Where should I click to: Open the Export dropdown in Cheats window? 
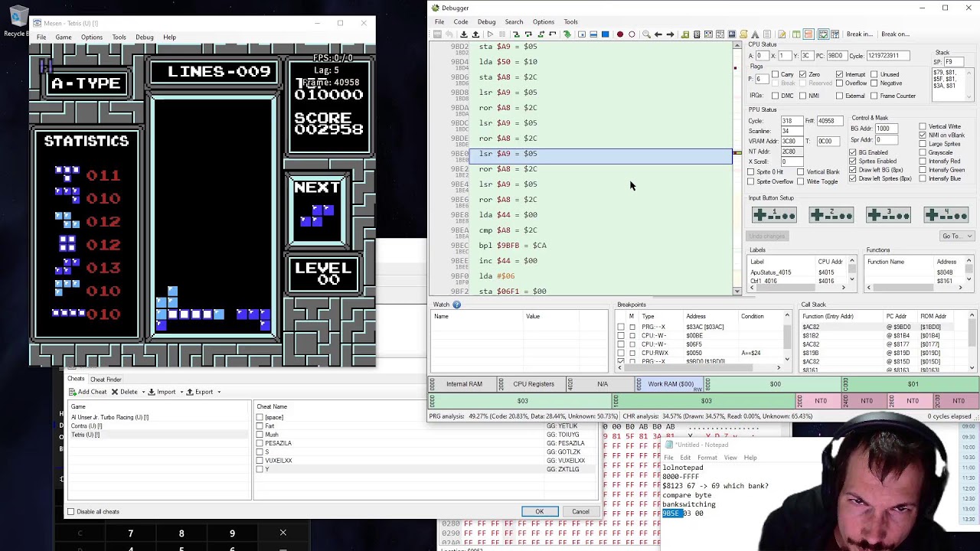(218, 392)
